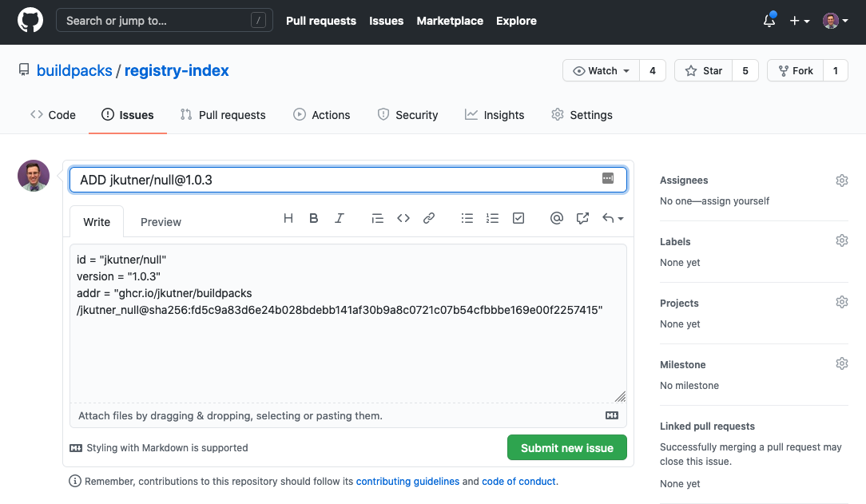Fork the registry-index repository
This screenshot has height=504, width=866.
point(796,70)
